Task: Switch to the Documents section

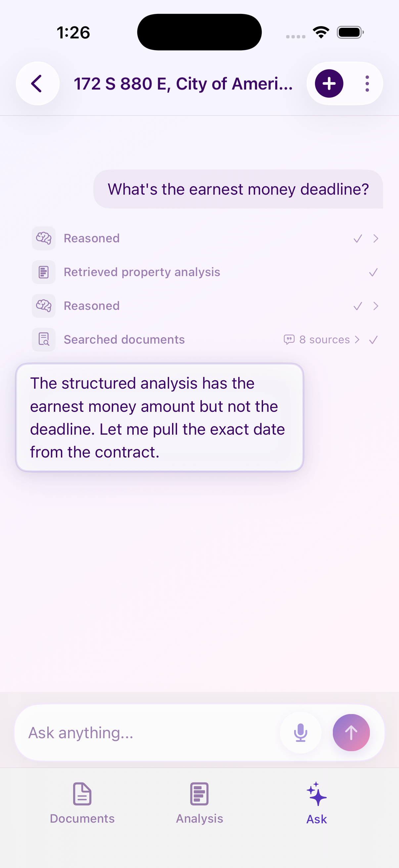Action: click(82, 805)
